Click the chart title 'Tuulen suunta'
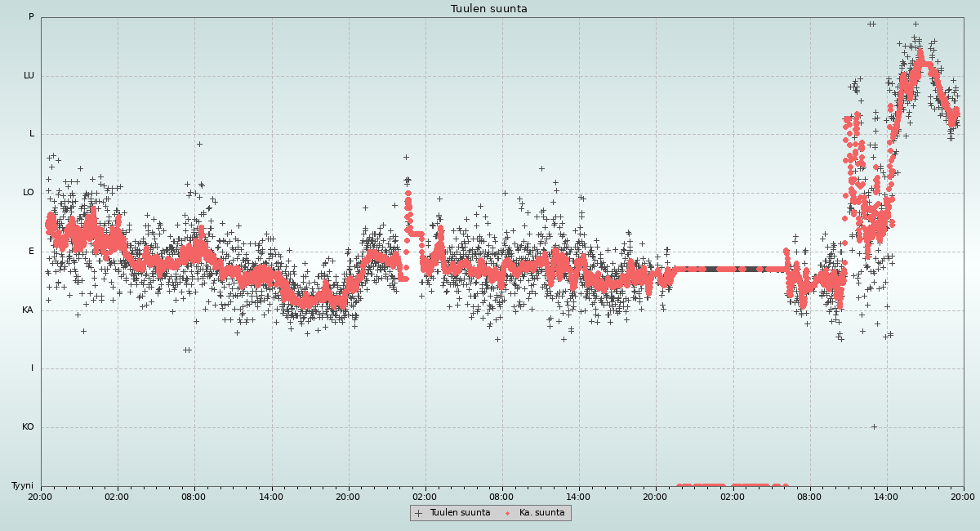The height and width of the screenshot is (531, 980). (488, 9)
